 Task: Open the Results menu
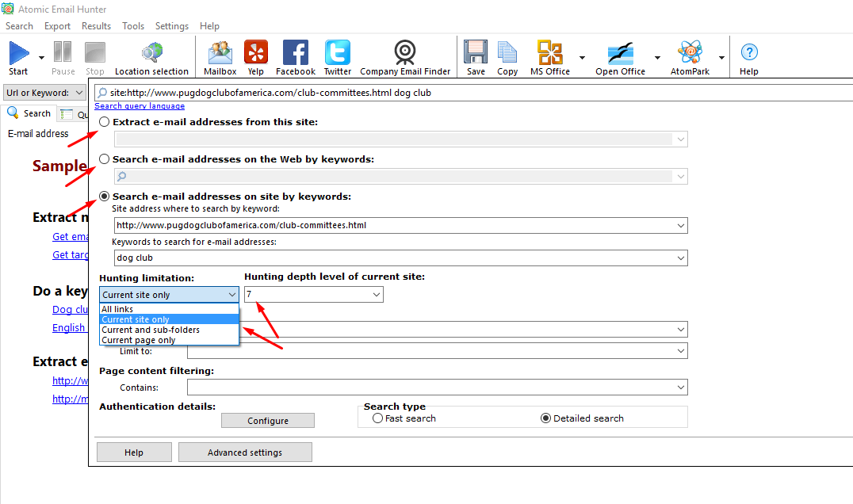[96, 26]
